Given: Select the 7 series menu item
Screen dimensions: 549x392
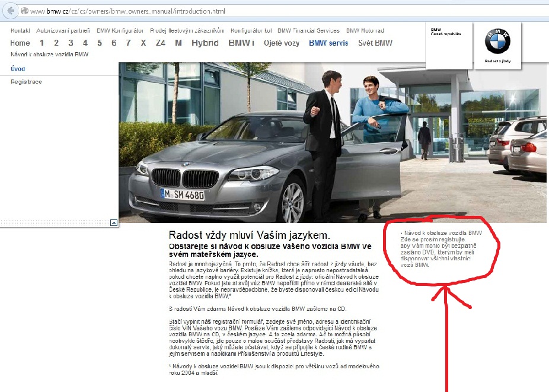Looking at the screenshot, I should pyautogui.click(x=129, y=43).
